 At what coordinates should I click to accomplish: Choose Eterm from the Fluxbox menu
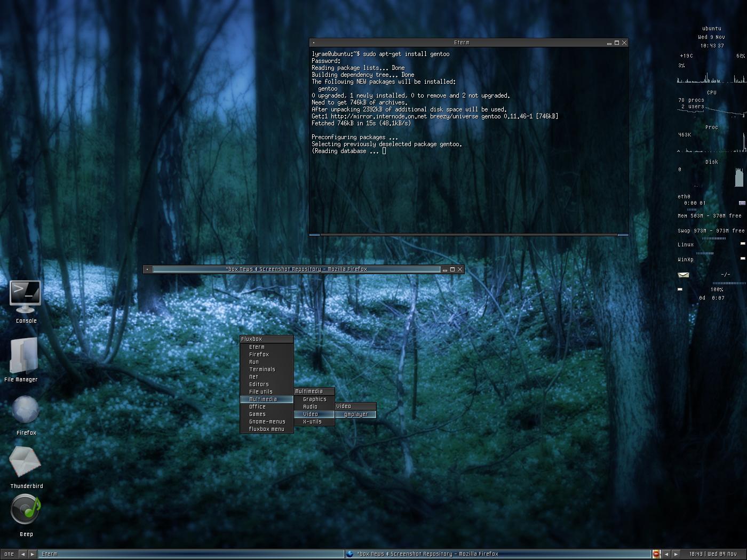point(267,347)
